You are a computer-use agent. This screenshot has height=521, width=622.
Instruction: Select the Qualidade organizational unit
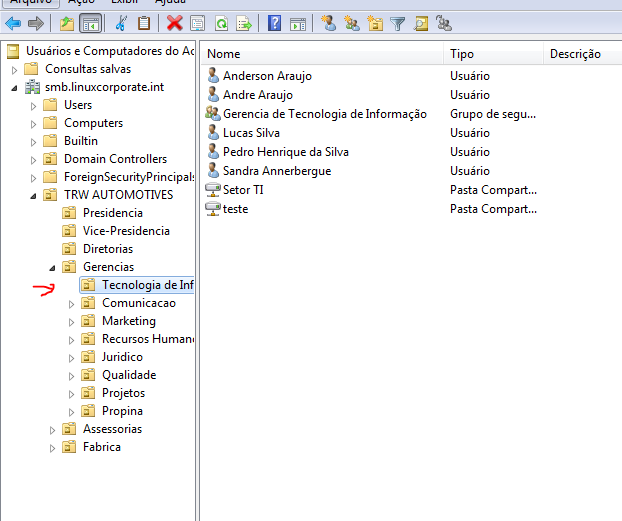click(x=129, y=375)
